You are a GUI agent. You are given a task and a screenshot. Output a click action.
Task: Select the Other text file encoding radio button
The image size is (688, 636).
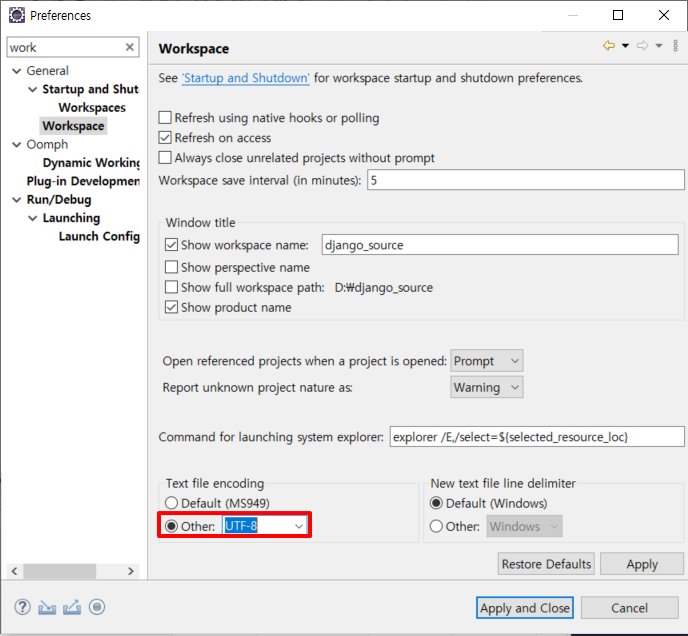[x=171, y=526]
